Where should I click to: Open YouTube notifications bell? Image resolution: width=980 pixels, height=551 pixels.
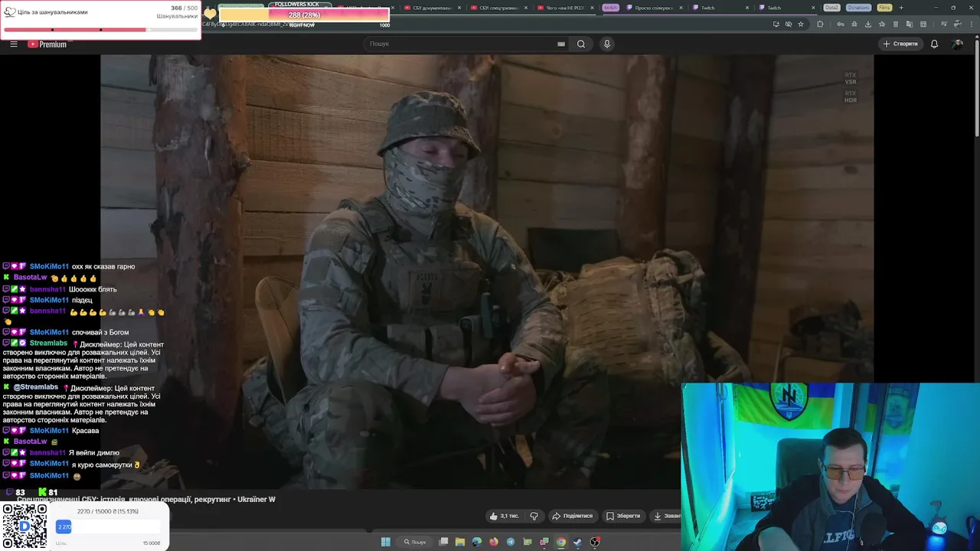coord(934,44)
